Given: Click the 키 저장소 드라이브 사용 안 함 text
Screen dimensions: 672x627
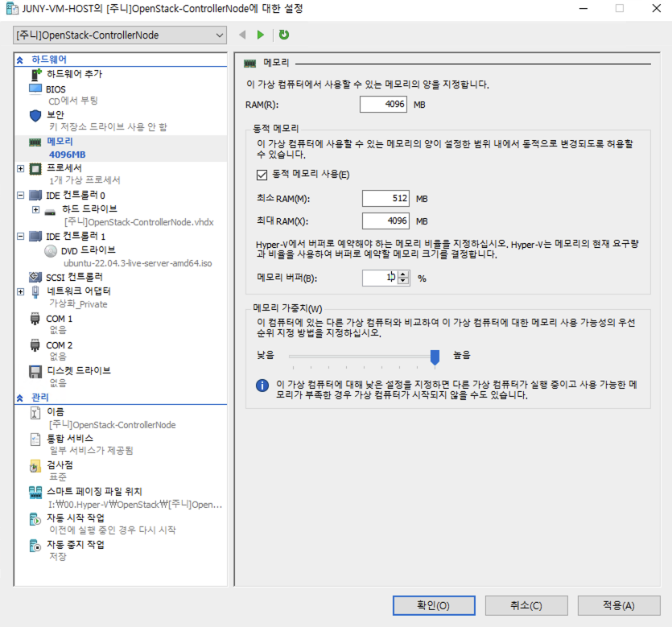Looking at the screenshot, I should pyautogui.click(x=108, y=127).
